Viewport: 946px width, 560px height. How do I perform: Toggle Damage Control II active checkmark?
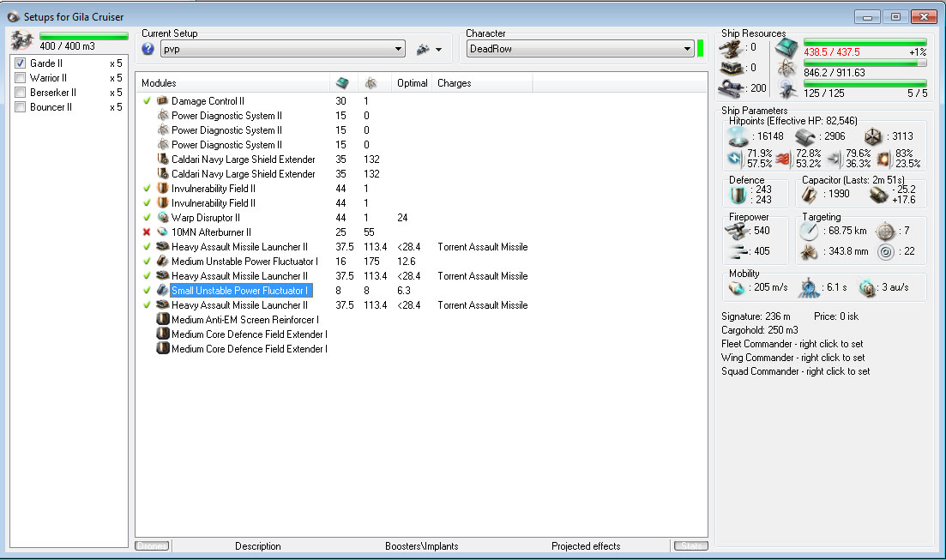point(147,101)
